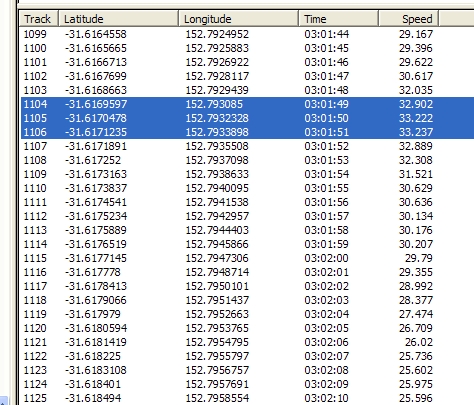Select track row 1099

tap(247, 34)
